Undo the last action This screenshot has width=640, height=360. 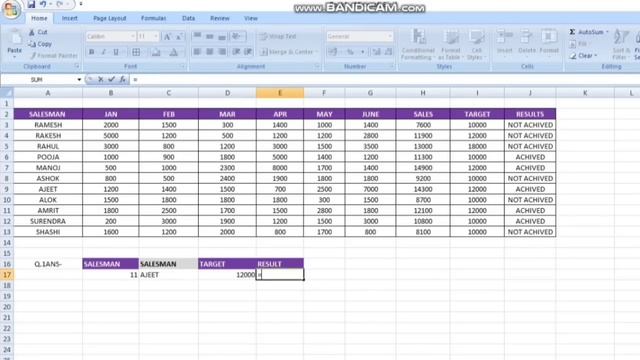[43, 4]
